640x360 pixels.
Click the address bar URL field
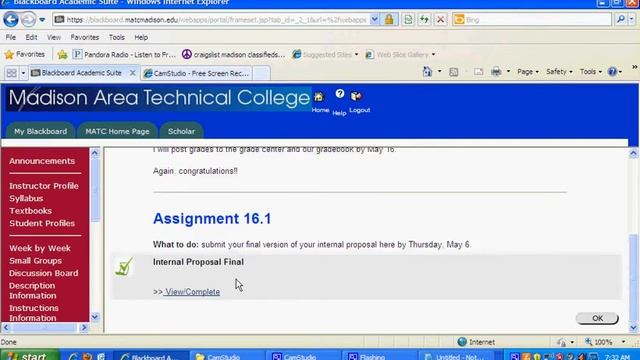[x=211, y=20]
